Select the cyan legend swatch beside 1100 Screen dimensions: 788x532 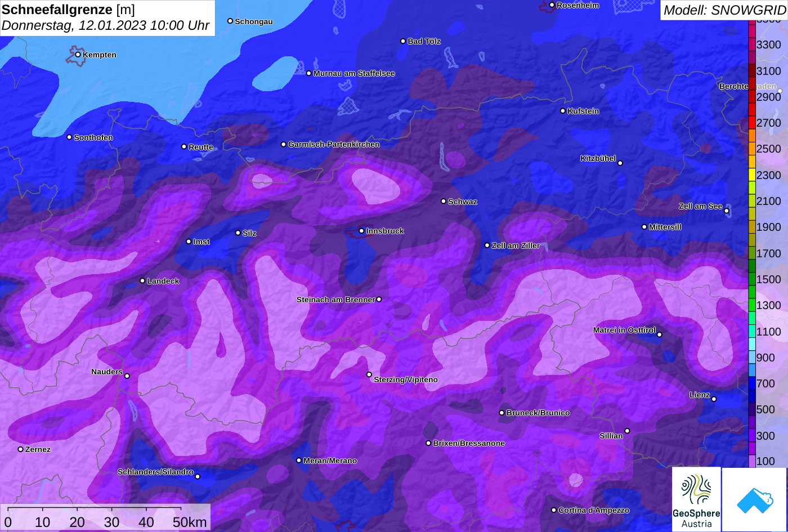click(752, 332)
